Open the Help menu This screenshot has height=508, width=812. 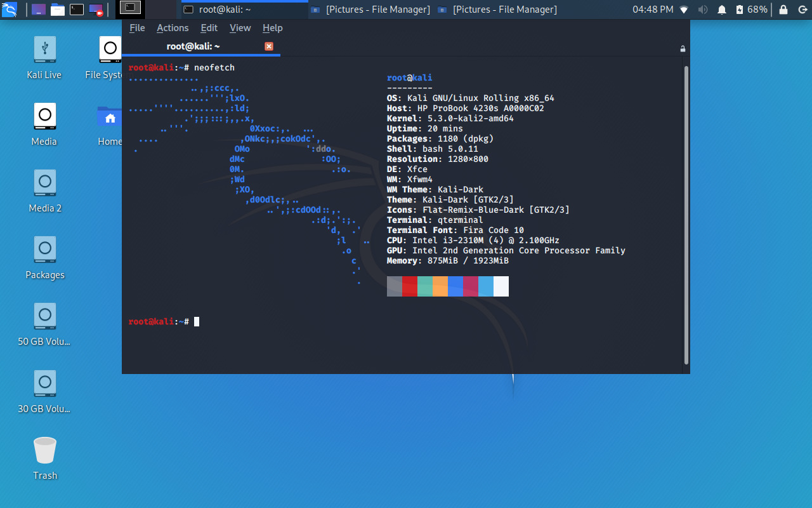(x=272, y=28)
